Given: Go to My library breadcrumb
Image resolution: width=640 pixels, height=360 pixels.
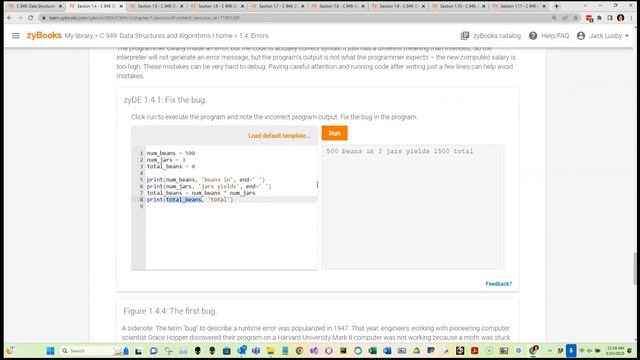Looking at the screenshot, I should point(78,36).
